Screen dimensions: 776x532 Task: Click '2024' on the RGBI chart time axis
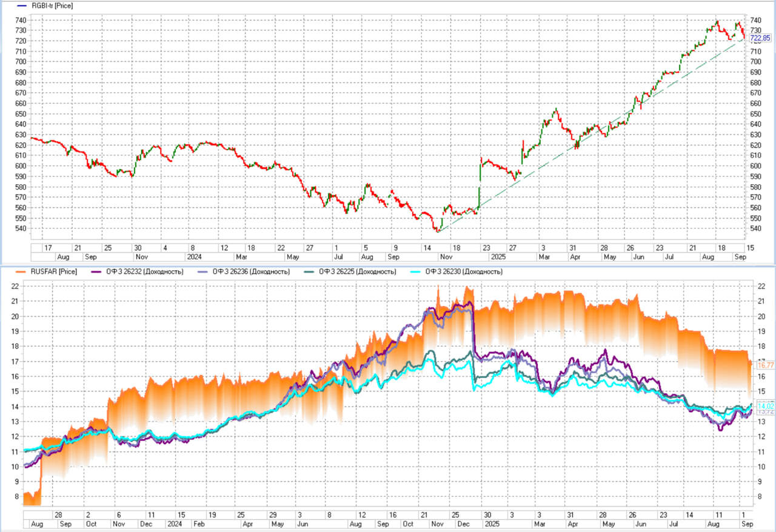194,256
